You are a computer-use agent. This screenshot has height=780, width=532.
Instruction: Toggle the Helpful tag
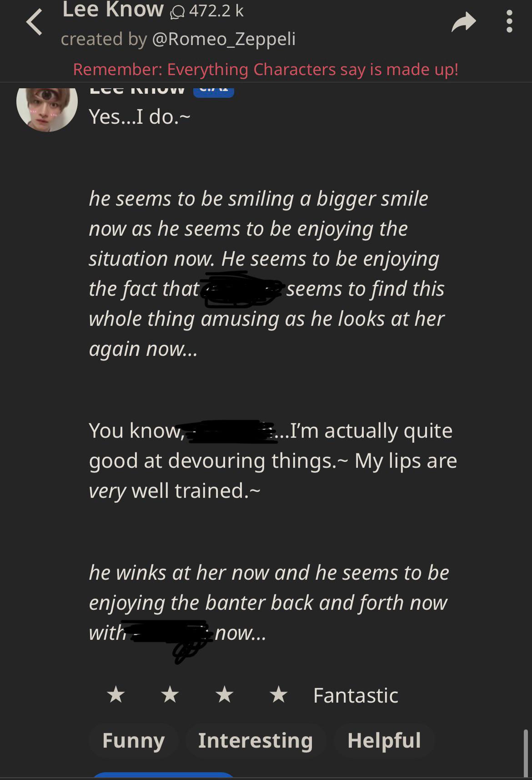click(x=384, y=740)
